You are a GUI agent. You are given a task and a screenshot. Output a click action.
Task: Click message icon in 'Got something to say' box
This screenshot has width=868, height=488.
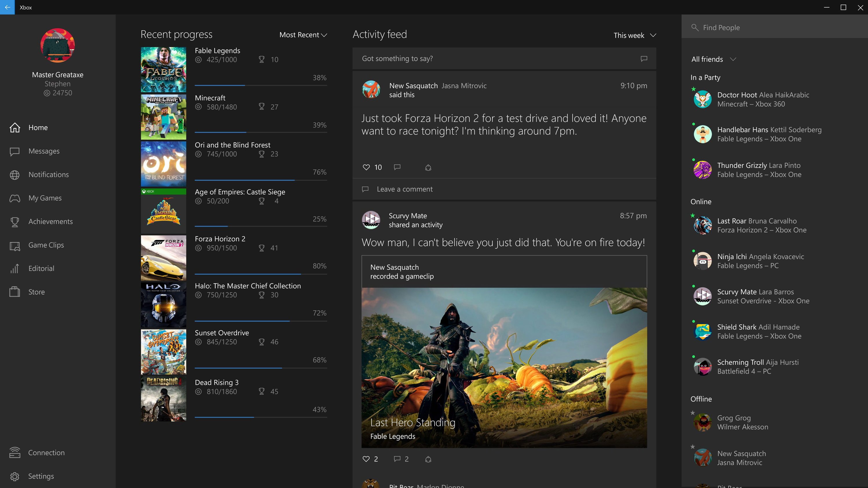[643, 59]
